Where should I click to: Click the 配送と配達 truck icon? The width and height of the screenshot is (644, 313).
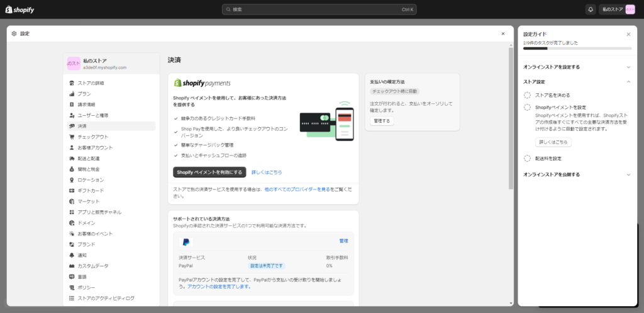point(72,158)
